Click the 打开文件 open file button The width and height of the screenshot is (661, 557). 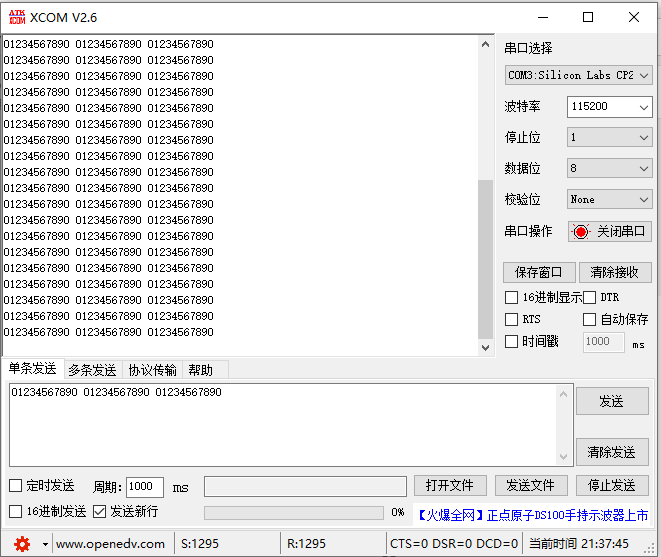(450, 485)
